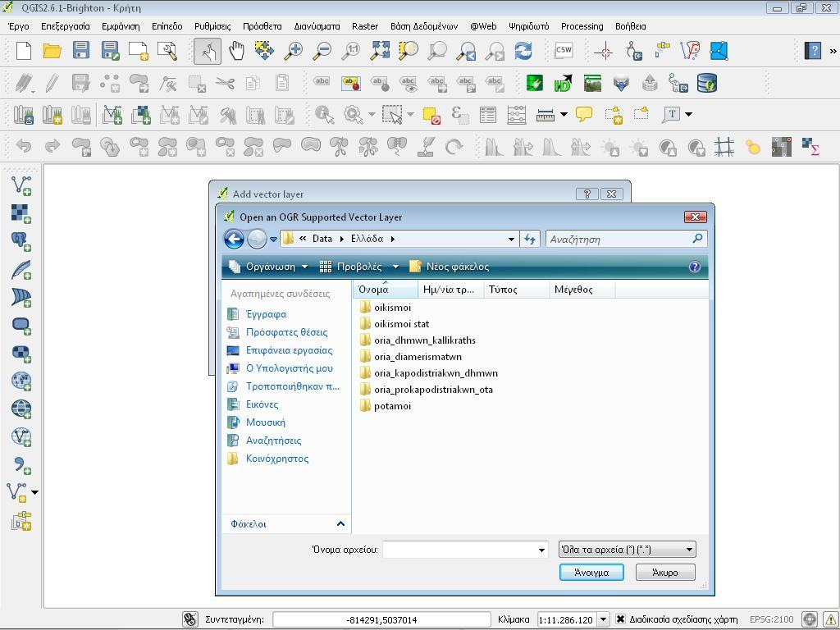This screenshot has height=630, width=840.
Task: Select the Pan Map hand tool
Action: click(x=236, y=51)
